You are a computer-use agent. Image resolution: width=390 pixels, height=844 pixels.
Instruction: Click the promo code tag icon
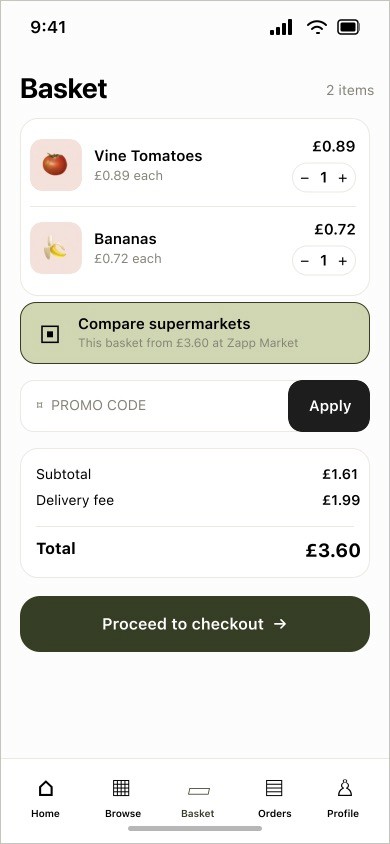39,405
